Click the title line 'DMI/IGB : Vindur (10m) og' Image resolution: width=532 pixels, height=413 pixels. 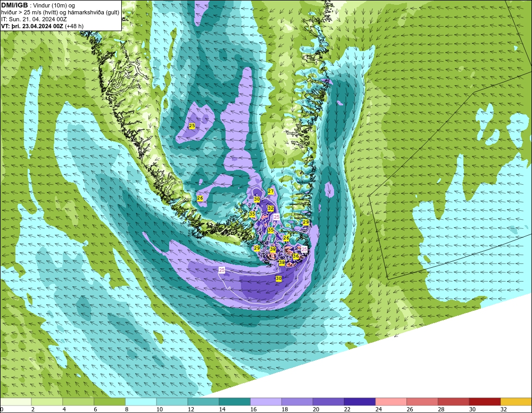[38, 5]
